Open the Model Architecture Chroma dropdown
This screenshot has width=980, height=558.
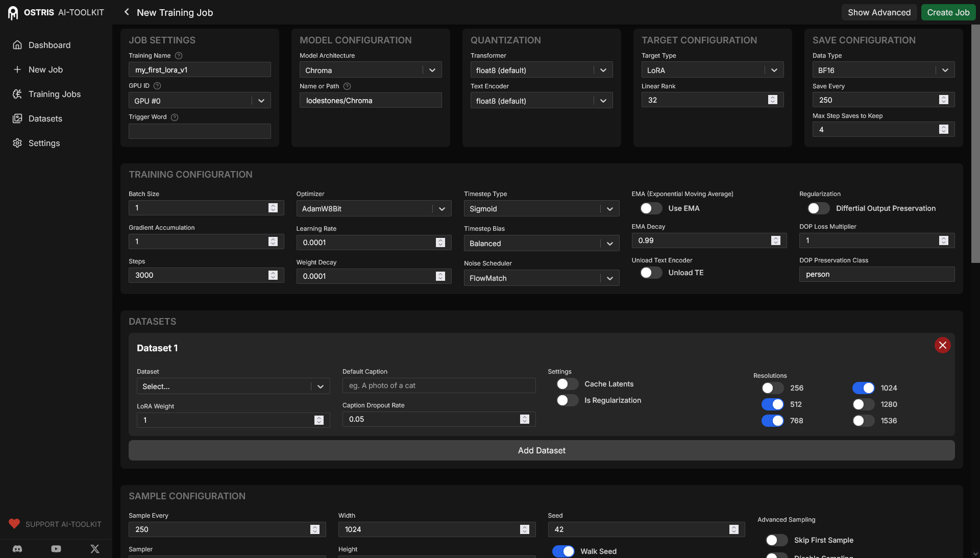(371, 70)
